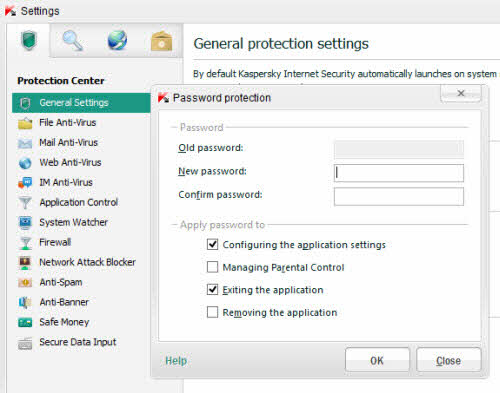Uncheck Exiting the application
Image resolution: width=500 pixels, height=393 pixels.
coord(212,290)
